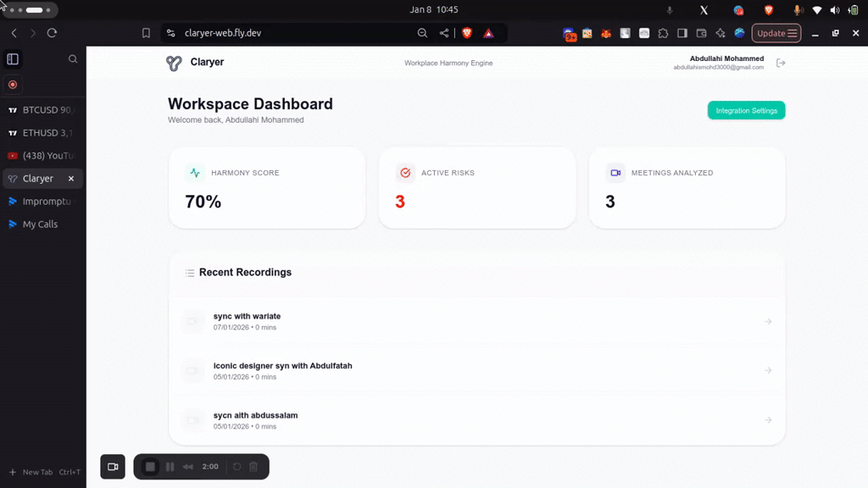Image resolution: width=868 pixels, height=488 pixels.
Task: Switch to Impromptu tab
Action: [42, 202]
